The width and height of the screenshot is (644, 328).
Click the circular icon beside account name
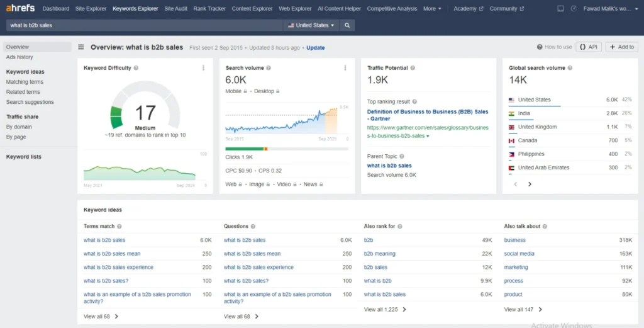[574, 8]
